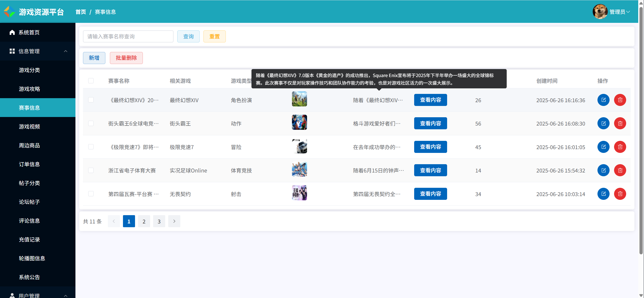
Task: Click delete icon for 街头霸王 row
Action: click(620, 124)
